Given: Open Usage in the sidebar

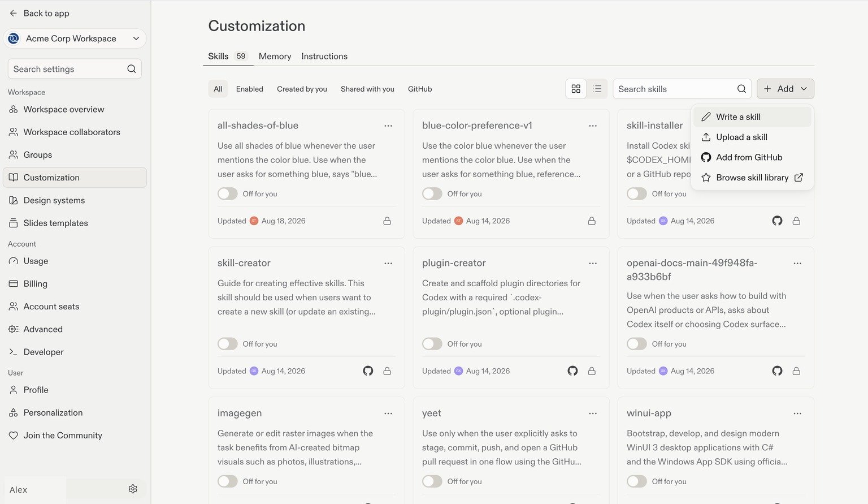Looking at the screenshot, I should 75,261.
